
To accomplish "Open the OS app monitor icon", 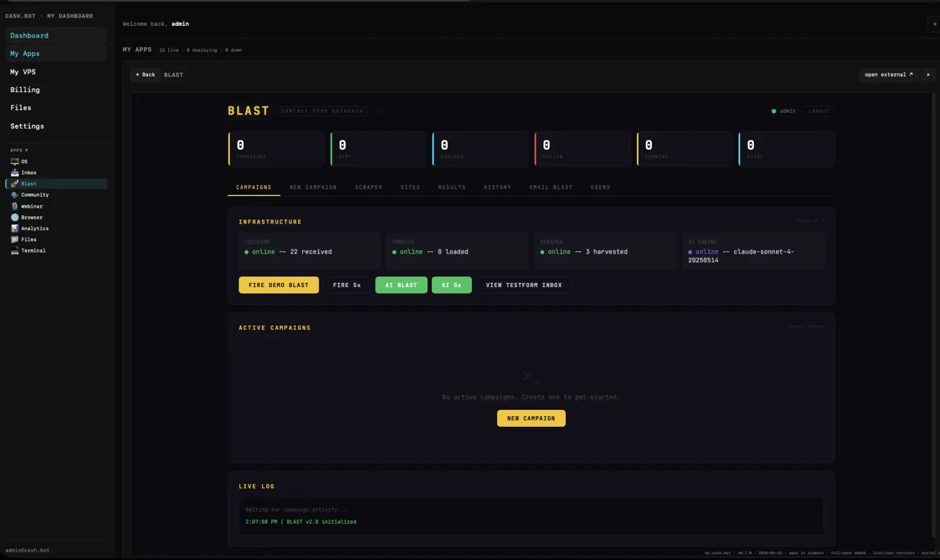I will click(x=15, y=161).
